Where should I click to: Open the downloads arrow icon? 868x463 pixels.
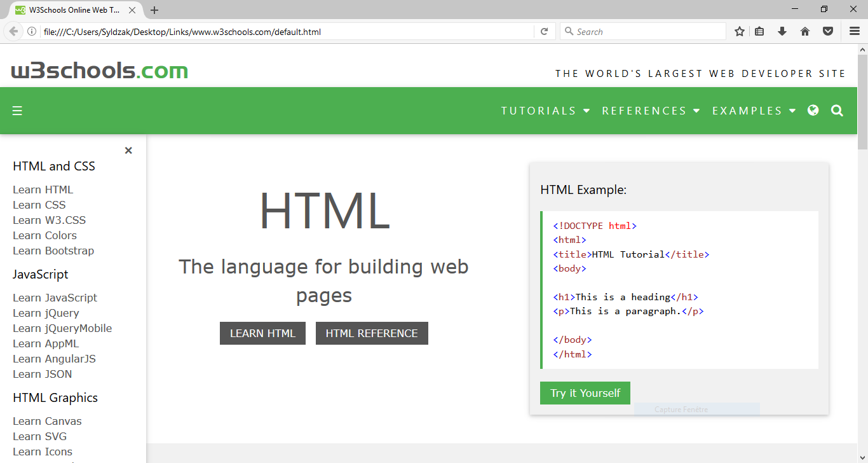pos(782,31)
